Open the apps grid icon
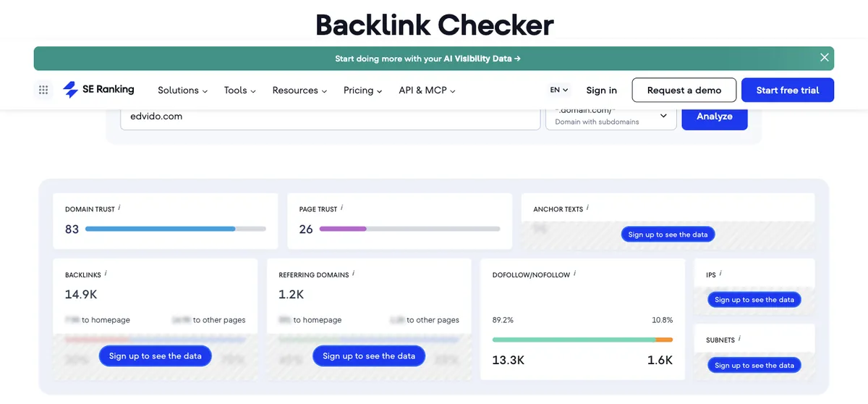Viewport: 868px width, 404px height. [43, 91]
